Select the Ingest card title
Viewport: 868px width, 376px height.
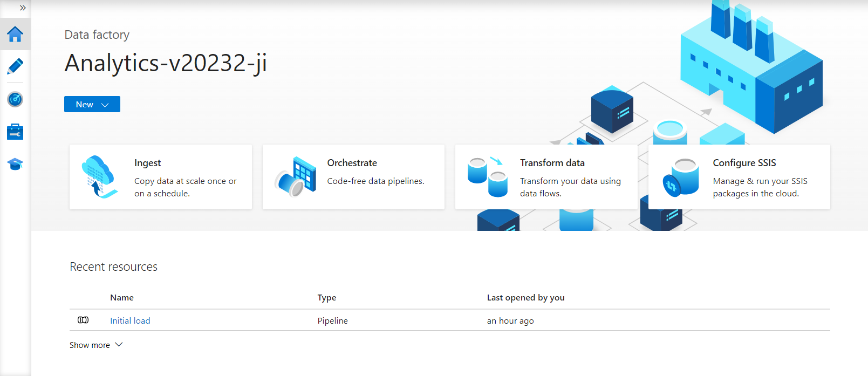(x=147, y=163)
